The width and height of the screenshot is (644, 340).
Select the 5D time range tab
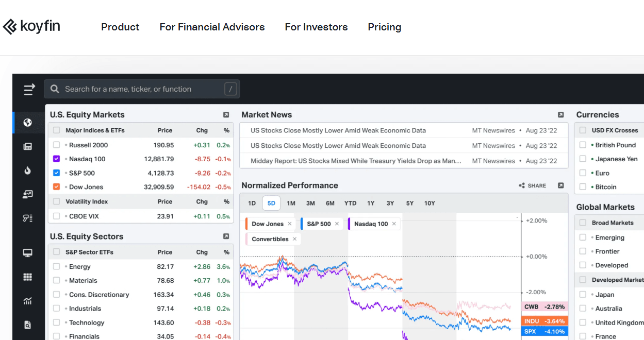[271, 203]
